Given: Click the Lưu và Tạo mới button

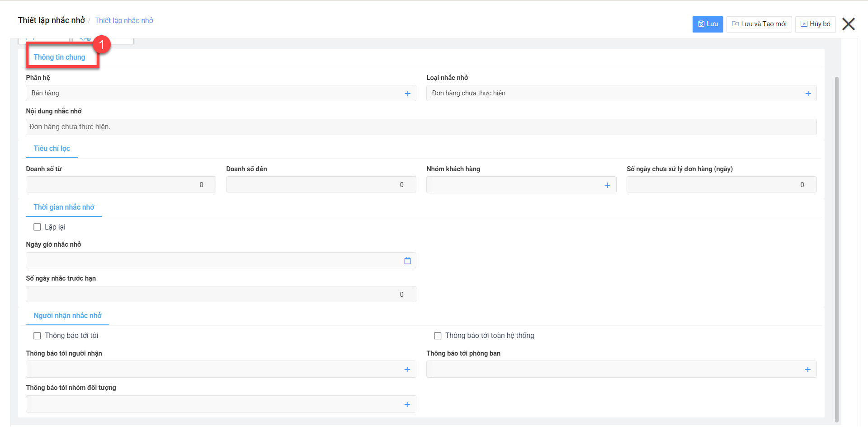Looking at the screenshot, I should 759,24.
